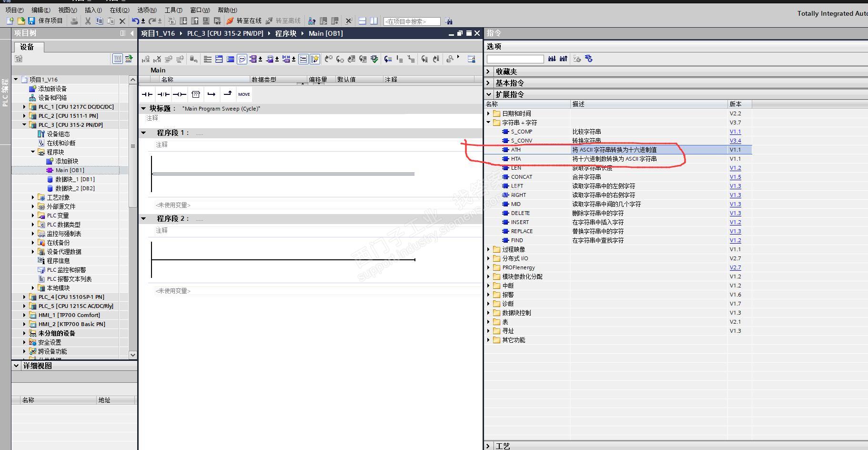Insert a normally open contact
This screenshot has width=868, height=450.
tap(147, 94)
